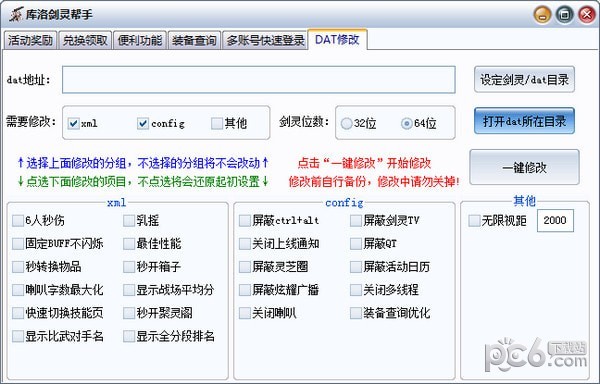
Task: Switch to the 活动奖励 tab
Action: (x=30, y=40)
